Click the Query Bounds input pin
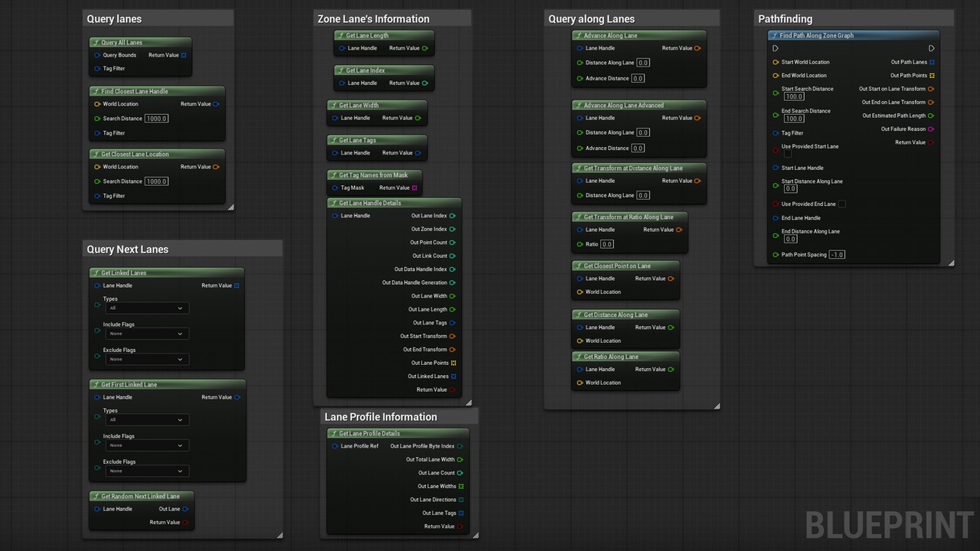The width and height of the screenshot is (980, 551). coord(97,55)
